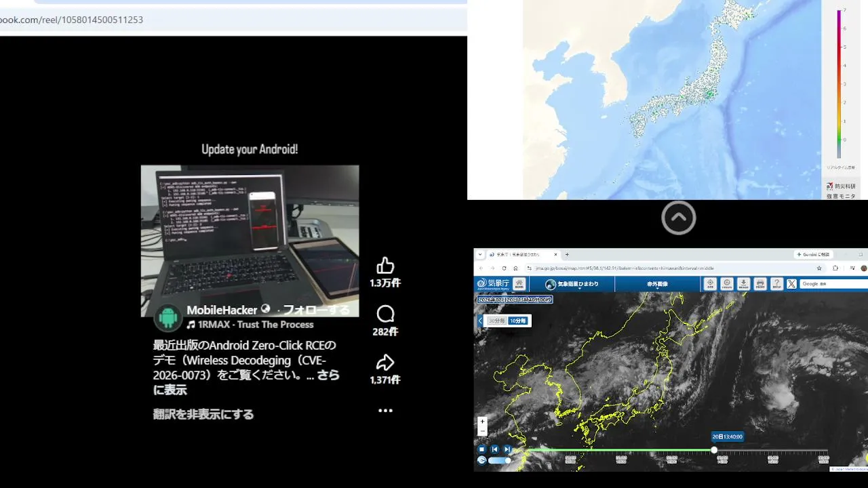
Task: Click the 1,371件 share count
Action: (x=385, y=380)
